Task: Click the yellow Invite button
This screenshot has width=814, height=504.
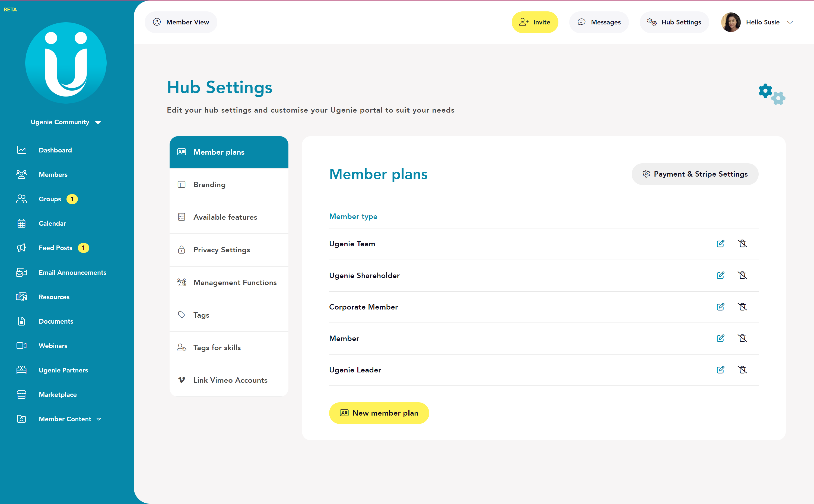Action: (535, 22)
